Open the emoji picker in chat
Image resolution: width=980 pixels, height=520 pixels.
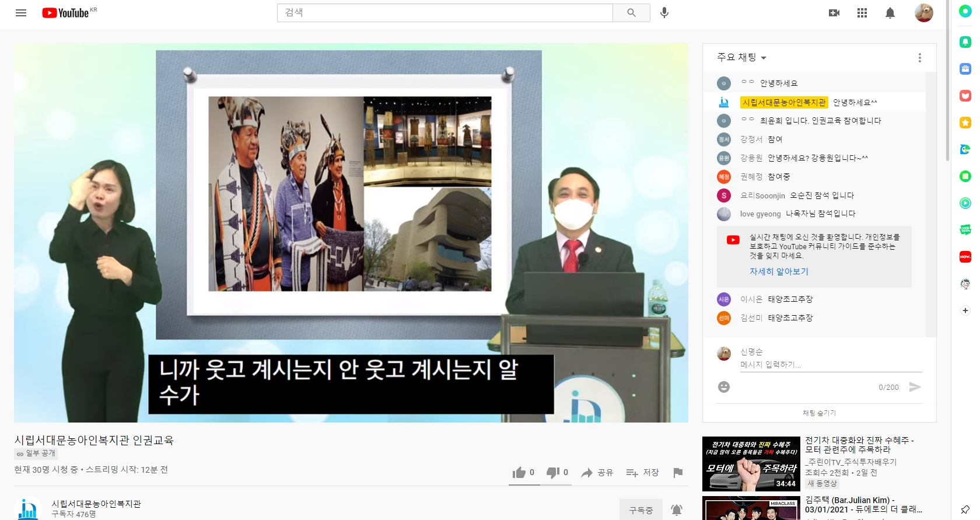tap(724, 387)
